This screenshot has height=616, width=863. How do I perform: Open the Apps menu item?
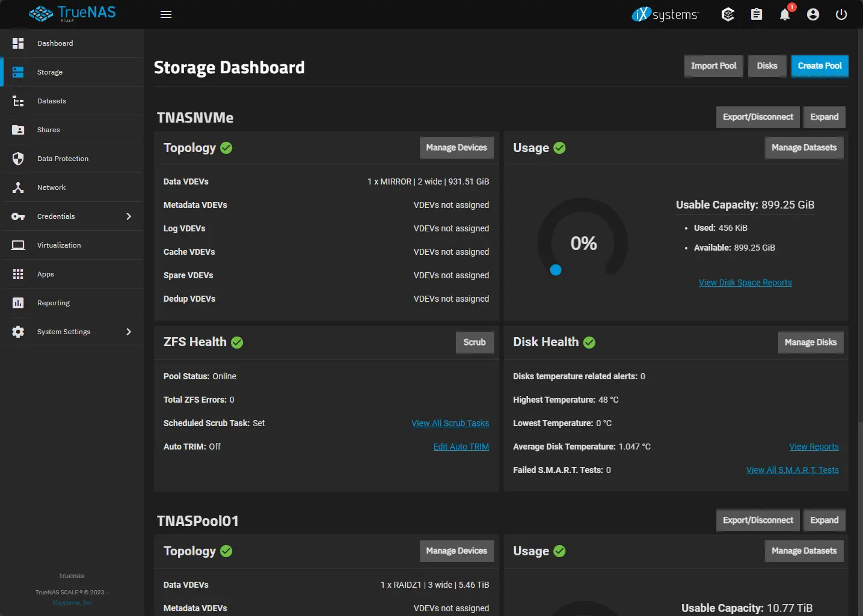(x=73, y=274)
